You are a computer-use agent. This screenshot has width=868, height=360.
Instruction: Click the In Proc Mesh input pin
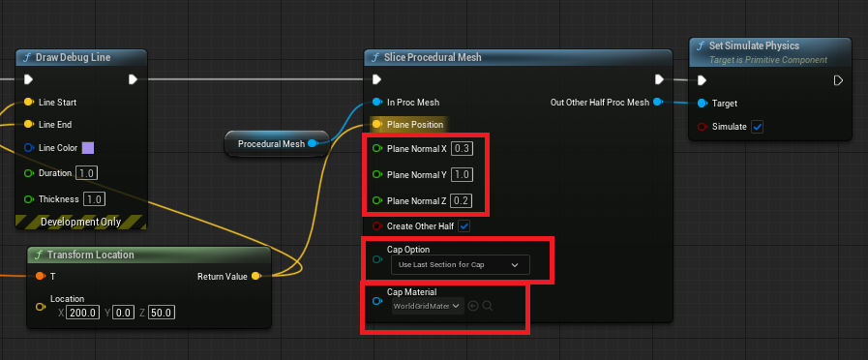(377, 103)
